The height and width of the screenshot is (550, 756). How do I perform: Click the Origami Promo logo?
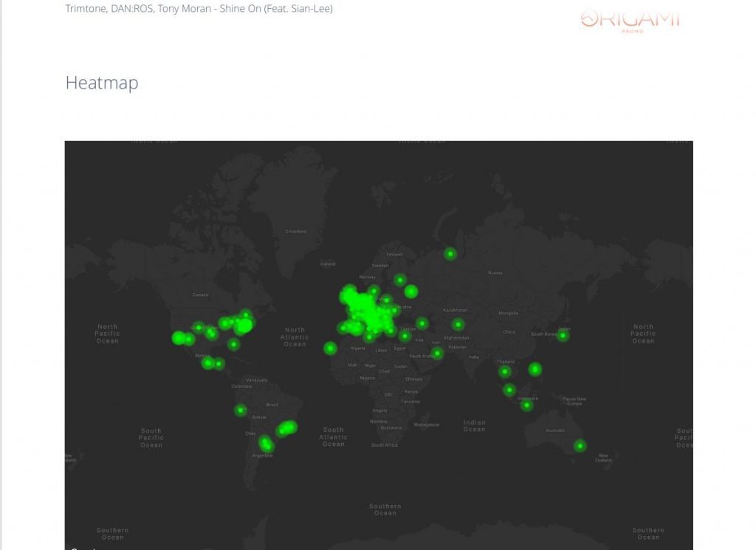click(630, 20)
